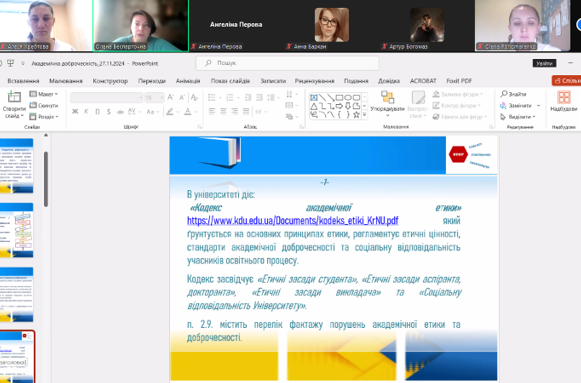Select the text box shape in the shapes gallery
The image size is (581, 383).
pos(314,97)
